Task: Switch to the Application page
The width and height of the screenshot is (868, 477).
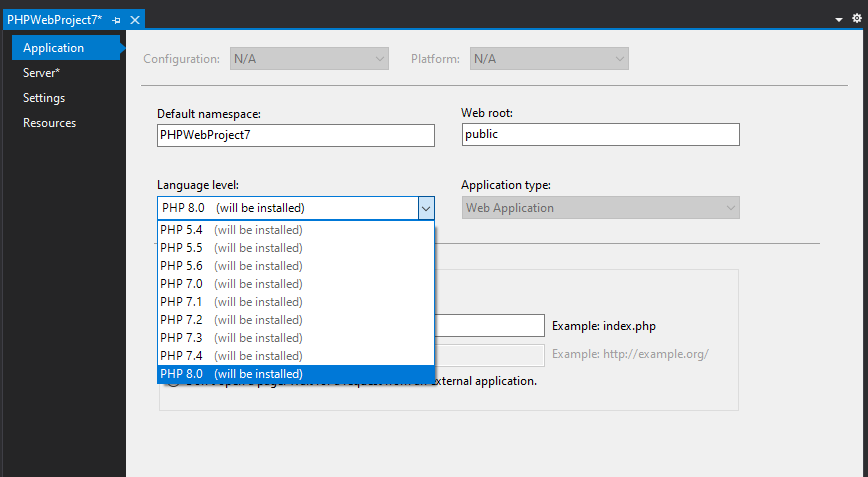Action: click(66, 48)
